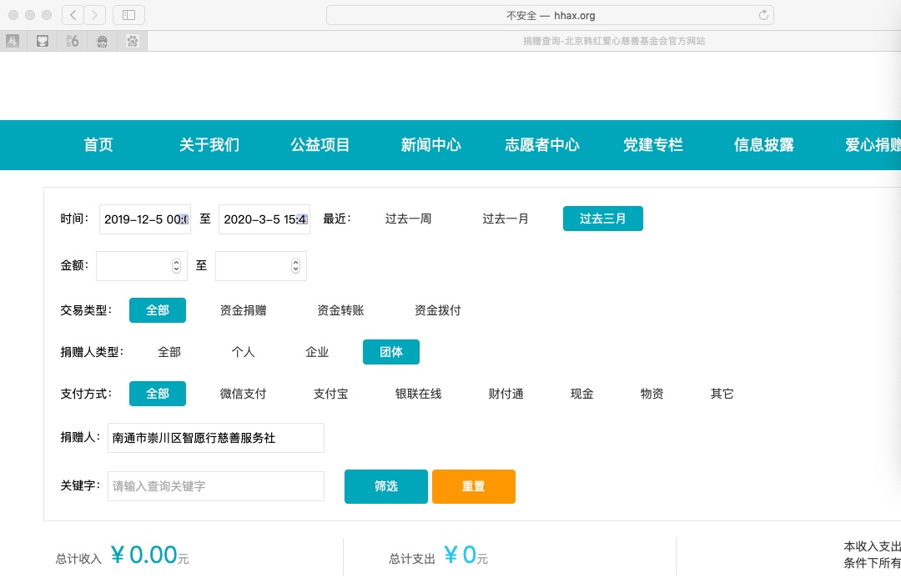This screenshot has height=588, width=901.
Task: Select the 过去一周 recent range option
Action: pyautogui.click(x=408, y=219)
